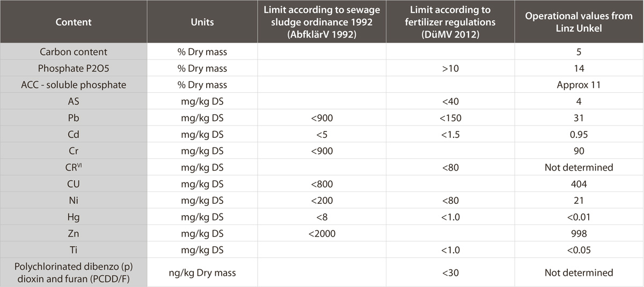644x287 pixels.
Task: Select the fertilizer regulations DüMV 2012 header
Action: coord(450,23)
